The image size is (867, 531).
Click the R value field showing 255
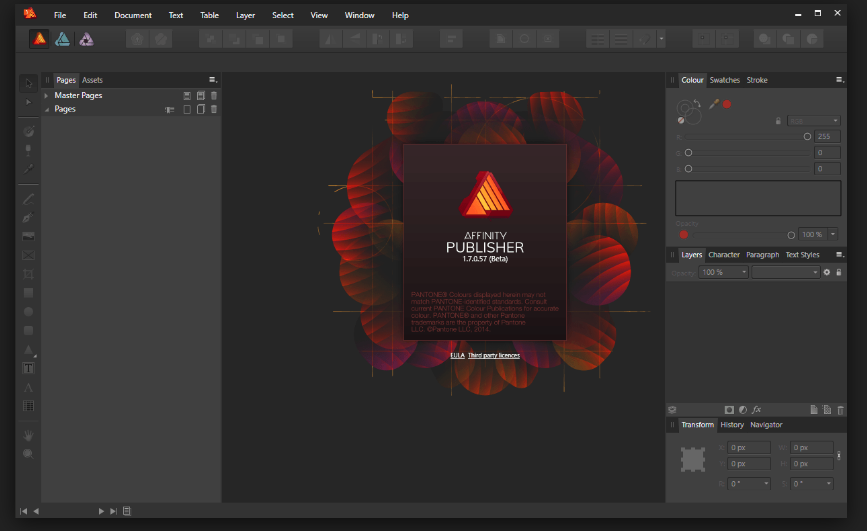pos(827,137)
